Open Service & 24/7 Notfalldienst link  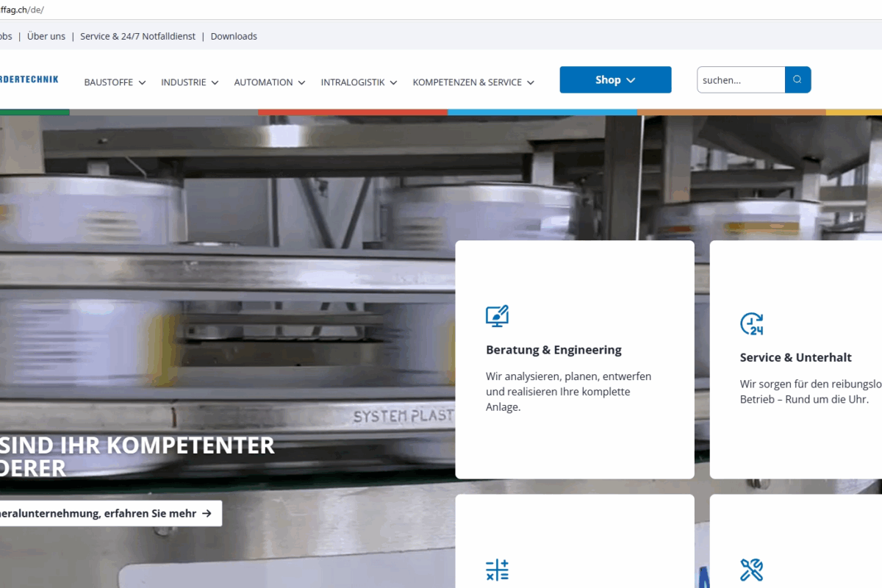[x=137, y=36]
